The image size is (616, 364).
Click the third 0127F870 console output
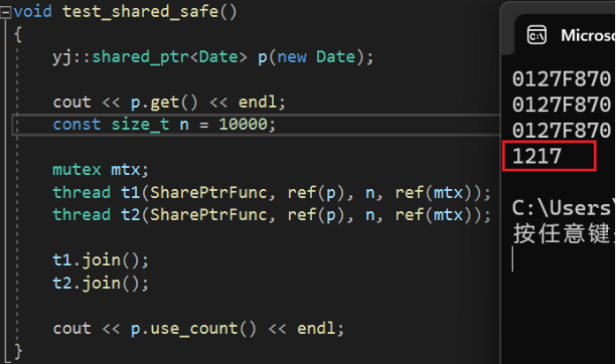(561, 131)
